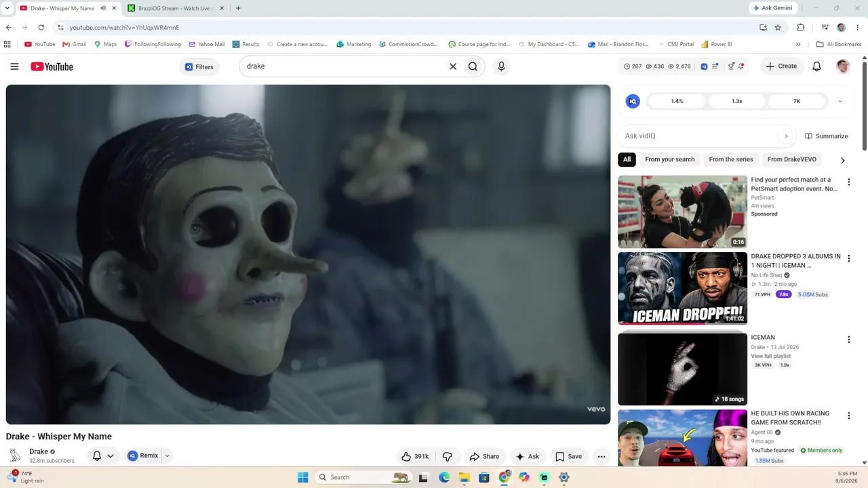This screenshot has height=488, width=868.
Task: Open Settings gear on the taskbar
Action: click(564, 477)
